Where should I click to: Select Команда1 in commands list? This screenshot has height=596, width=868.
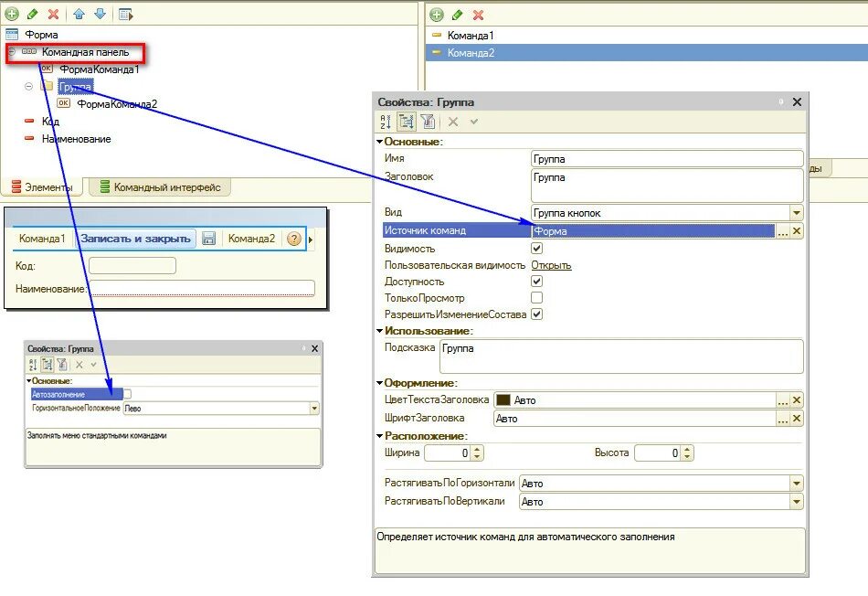click(470, 36)
